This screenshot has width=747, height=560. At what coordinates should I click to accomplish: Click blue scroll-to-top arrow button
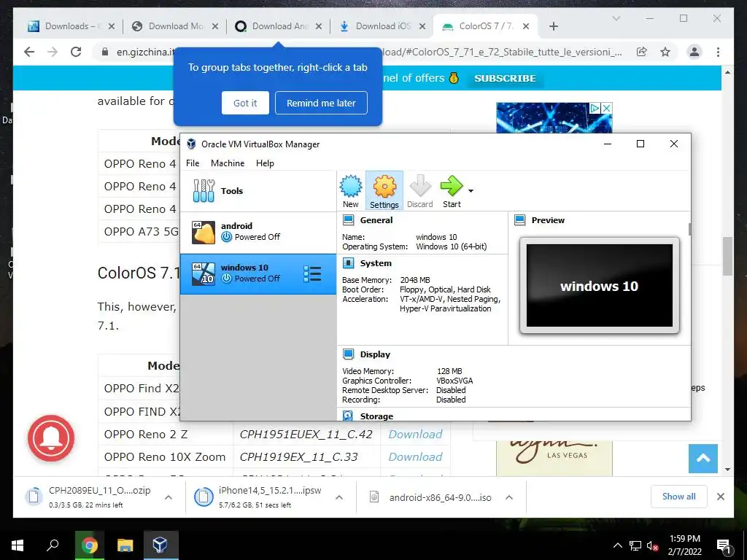coord(703,459)
